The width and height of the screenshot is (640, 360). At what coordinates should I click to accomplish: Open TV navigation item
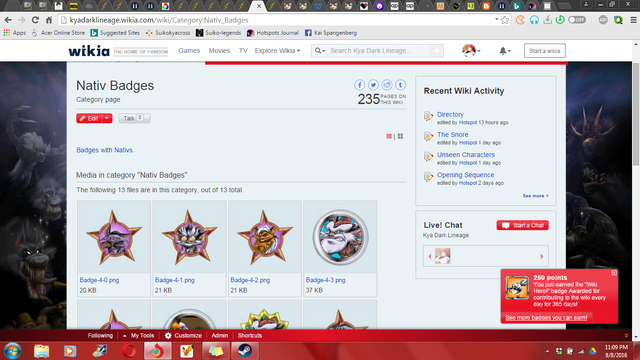coord(243,51)
